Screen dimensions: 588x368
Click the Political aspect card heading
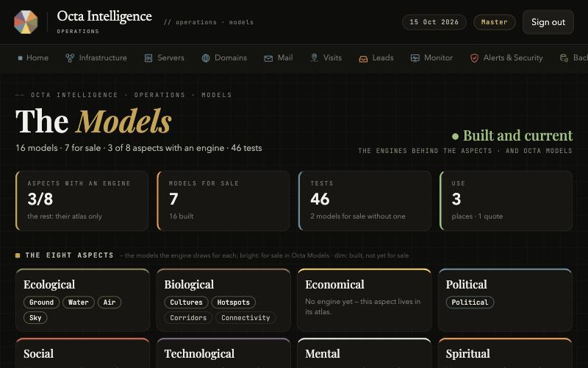466,285
